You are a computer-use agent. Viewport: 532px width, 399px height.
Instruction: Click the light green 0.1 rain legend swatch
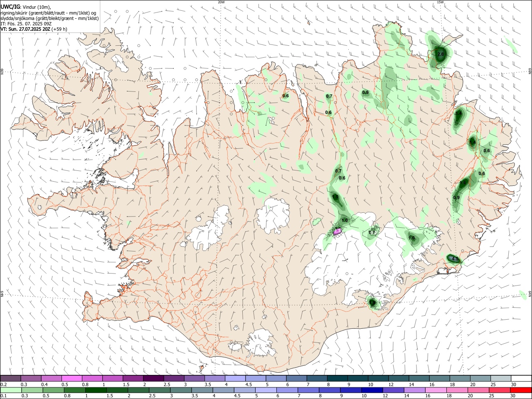point(11,390)
